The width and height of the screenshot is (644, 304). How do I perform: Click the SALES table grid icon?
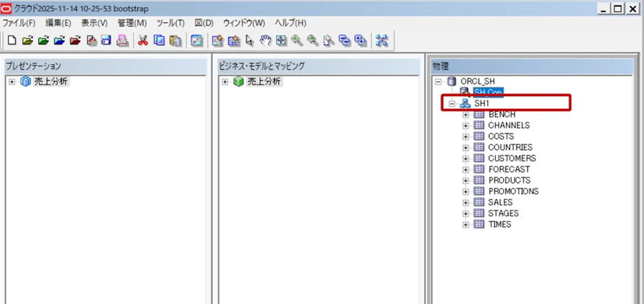click(x=478, y=202)
